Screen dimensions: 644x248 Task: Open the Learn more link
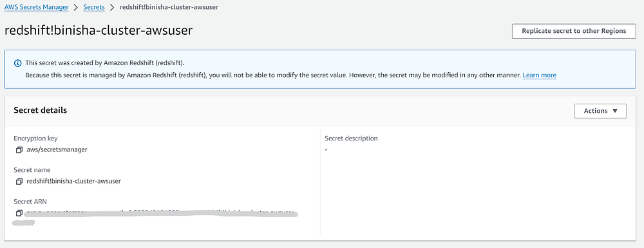pos(539,75)
